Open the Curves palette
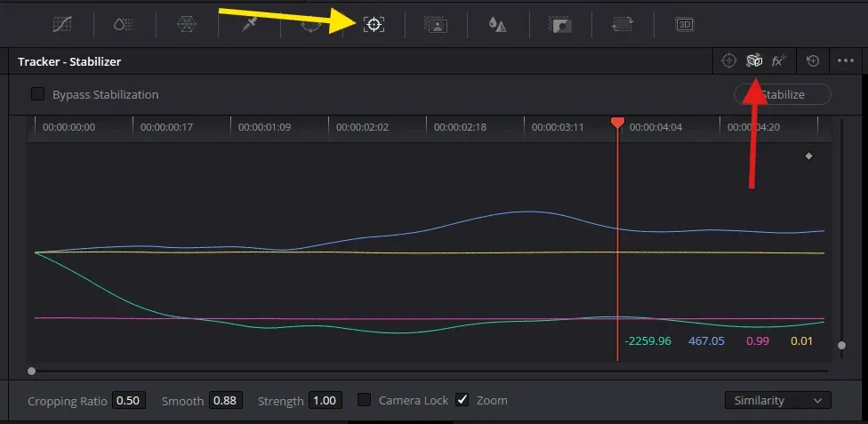Image resolution: width=868 pixels, height=424 pixels. (61, 24)
